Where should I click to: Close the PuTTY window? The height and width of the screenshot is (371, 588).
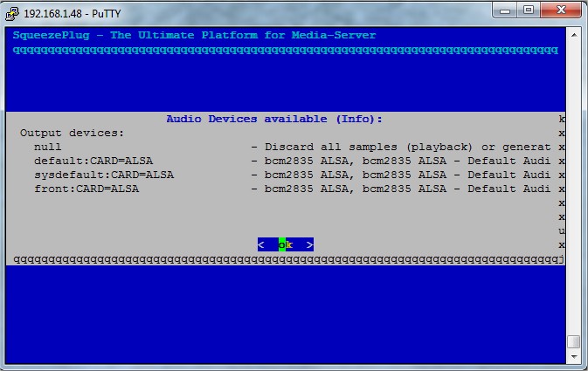[x=561, y=10]
